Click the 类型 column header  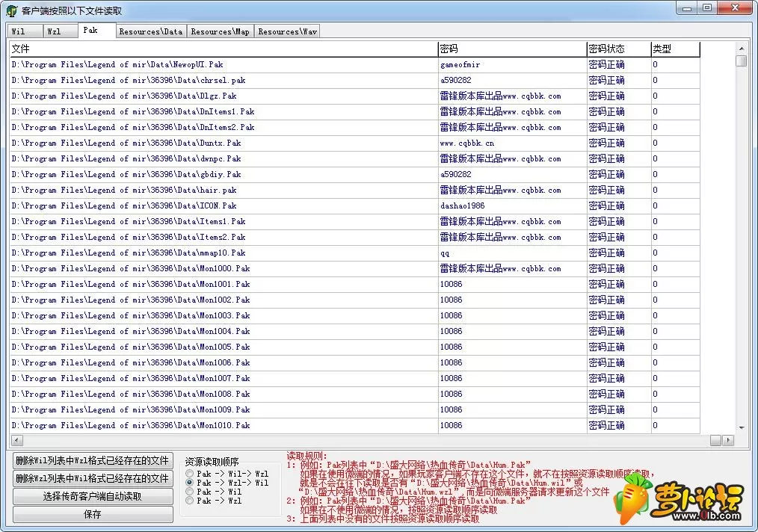tap(675, 49)
